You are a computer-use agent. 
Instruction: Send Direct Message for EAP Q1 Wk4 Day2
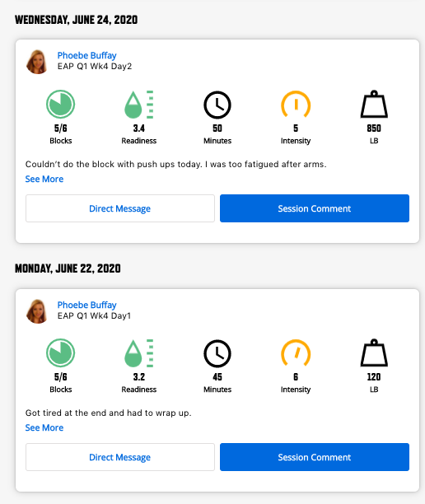[x=120, y=208]
